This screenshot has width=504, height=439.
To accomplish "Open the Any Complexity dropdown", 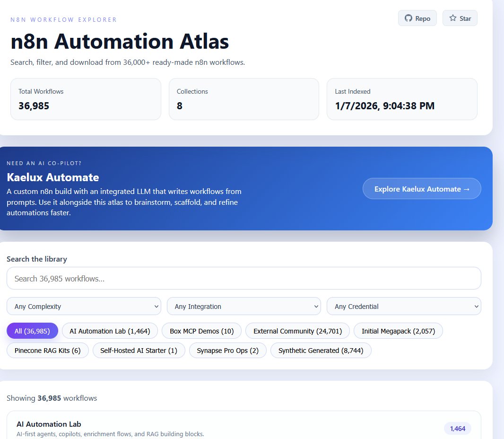I will [x=84, y=307].
